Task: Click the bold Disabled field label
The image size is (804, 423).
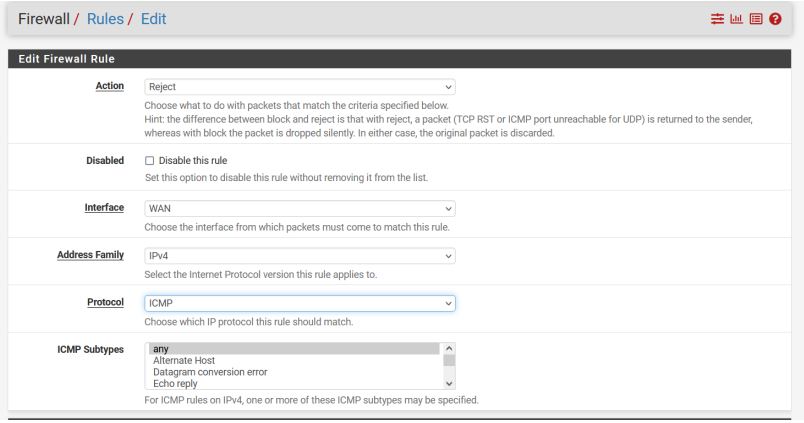Action: pos(105,161)
